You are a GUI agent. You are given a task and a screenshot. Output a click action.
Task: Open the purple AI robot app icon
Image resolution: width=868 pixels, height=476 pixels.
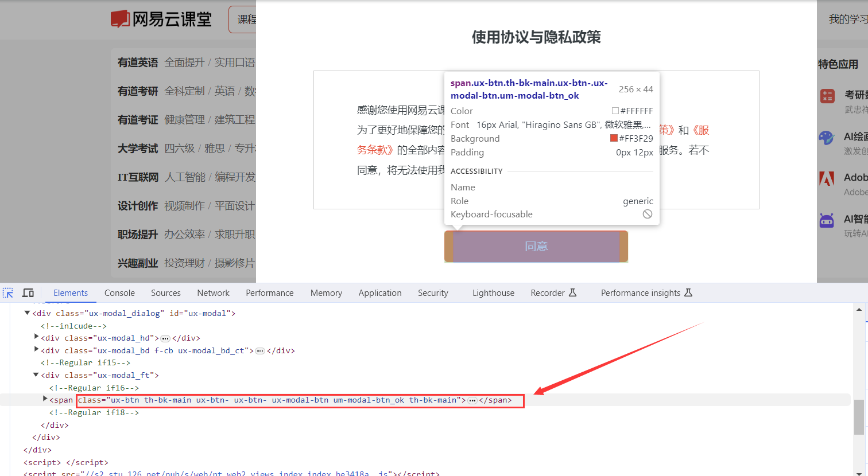(x=827, y=220)
